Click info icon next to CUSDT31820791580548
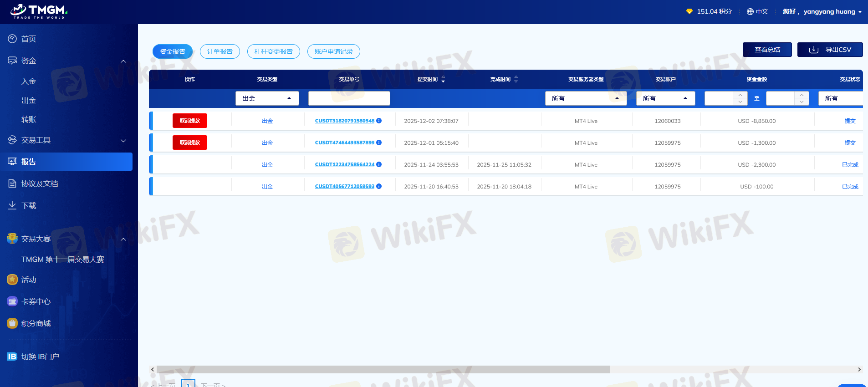 click(x=379, y=121)
